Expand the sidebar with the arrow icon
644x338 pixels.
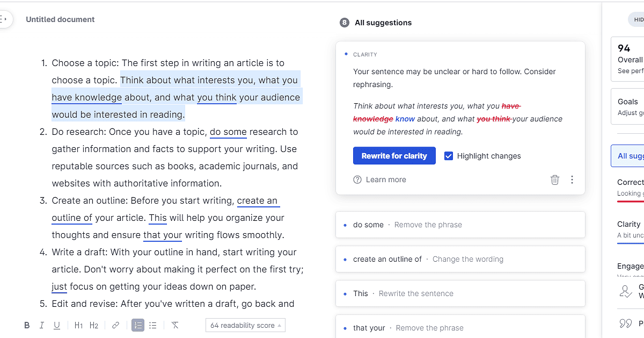(4, 19)
